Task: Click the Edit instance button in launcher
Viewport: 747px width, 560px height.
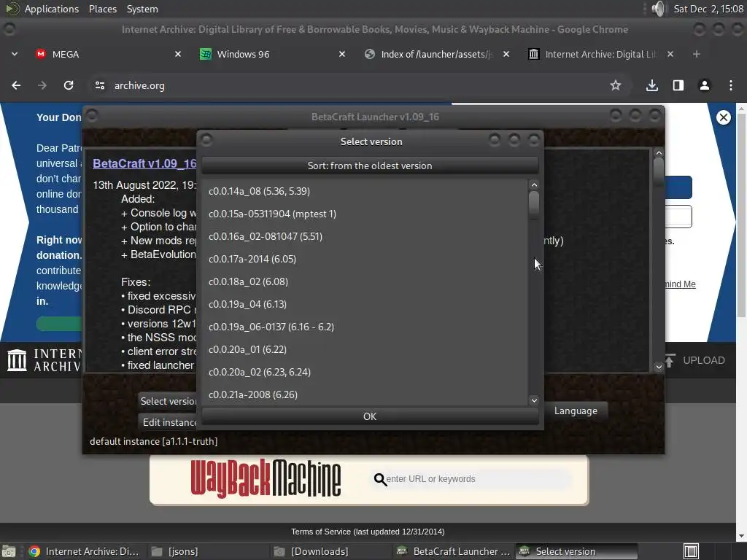Action: point(168,422)
